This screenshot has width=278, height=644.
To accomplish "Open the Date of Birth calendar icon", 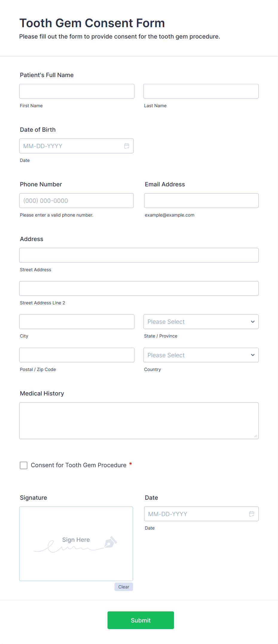I will pos(126,146).
